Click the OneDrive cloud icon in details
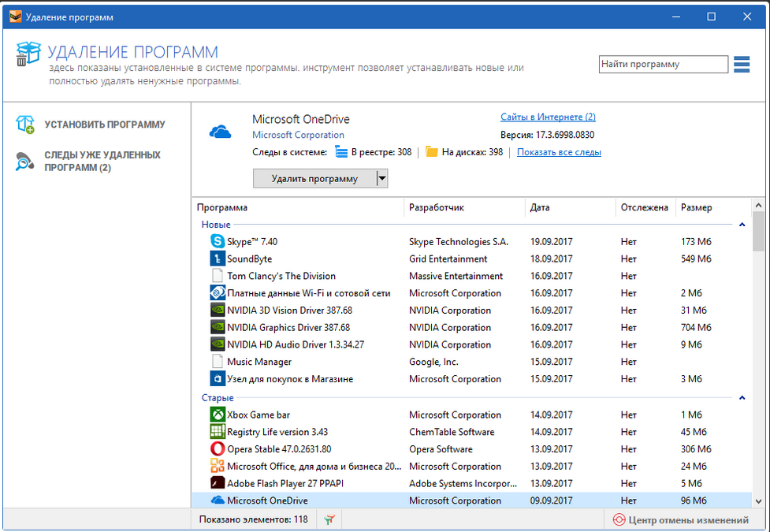770x532 pixels. tap(220, 132)
